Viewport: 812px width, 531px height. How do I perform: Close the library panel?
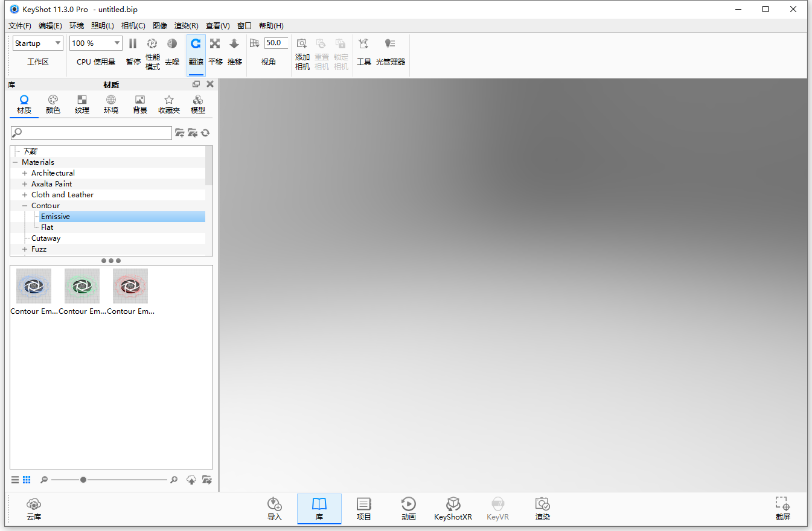[210, 84]
